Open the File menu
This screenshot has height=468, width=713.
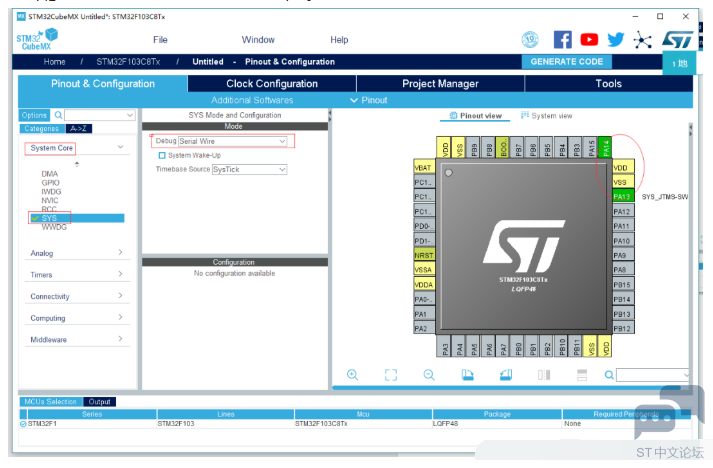pos(160,40)
